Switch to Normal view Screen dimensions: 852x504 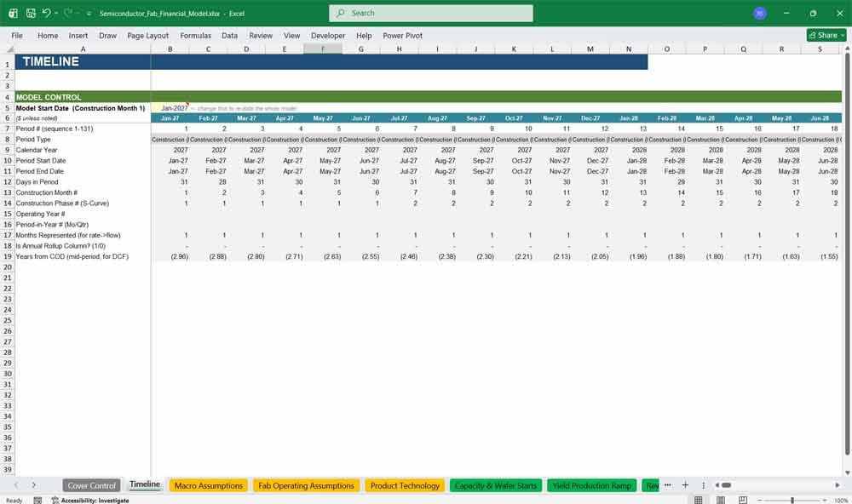699,500
